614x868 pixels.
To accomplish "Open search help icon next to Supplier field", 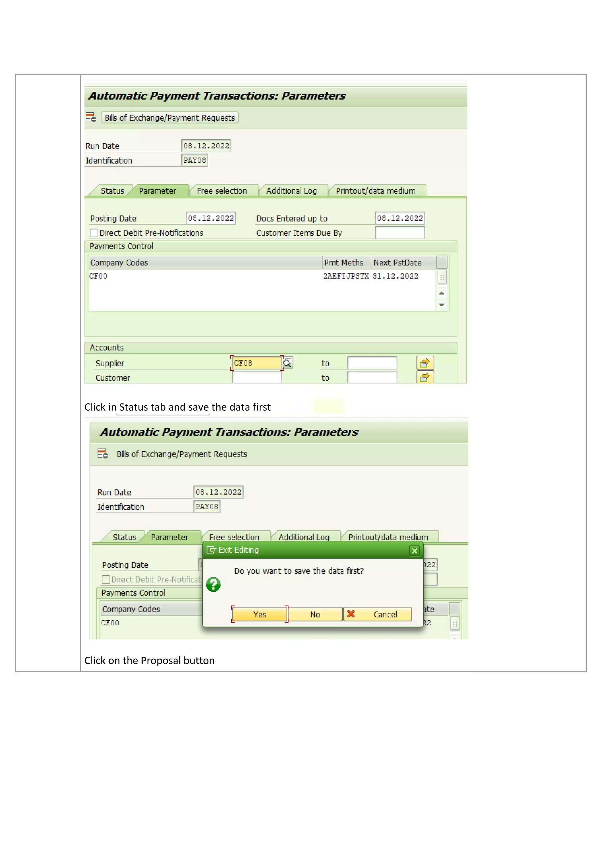I will click(287, 363).
